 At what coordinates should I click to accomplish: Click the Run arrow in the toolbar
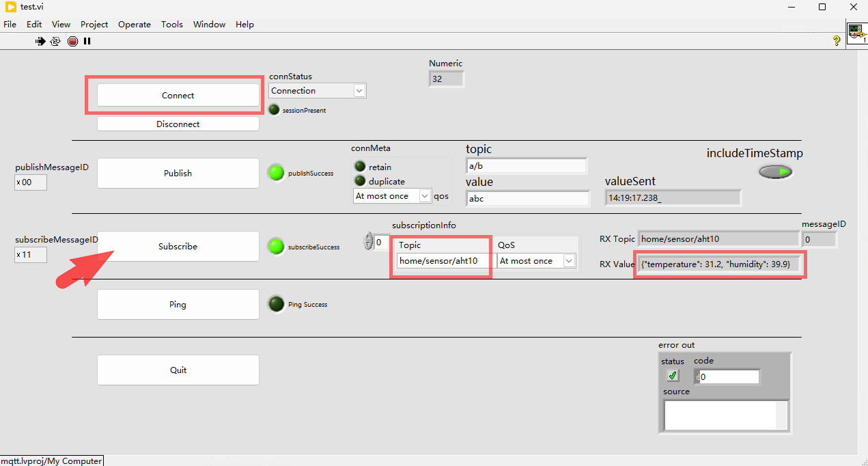tap(40, 41)
